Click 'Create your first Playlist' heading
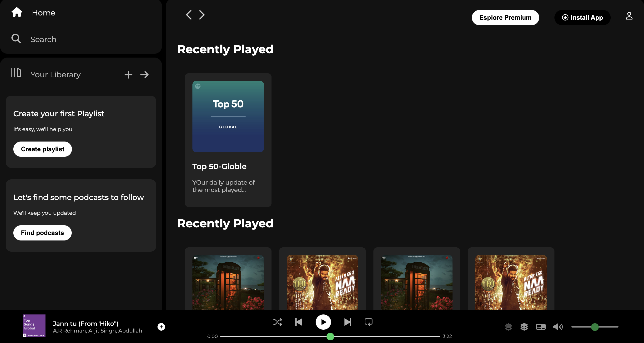Image resolution: width=644 pixels, height=343 pixels. (59, 114)
